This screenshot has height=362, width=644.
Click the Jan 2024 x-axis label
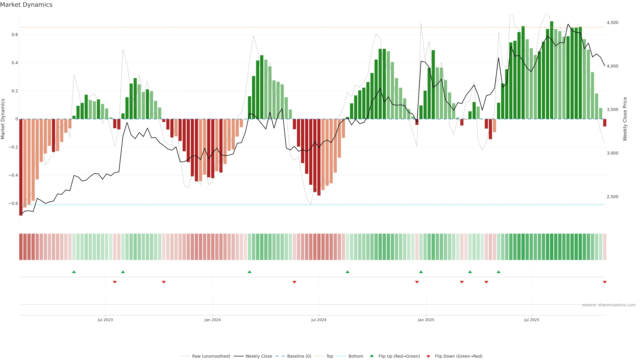pyautogui.click(x=212, y=320)
